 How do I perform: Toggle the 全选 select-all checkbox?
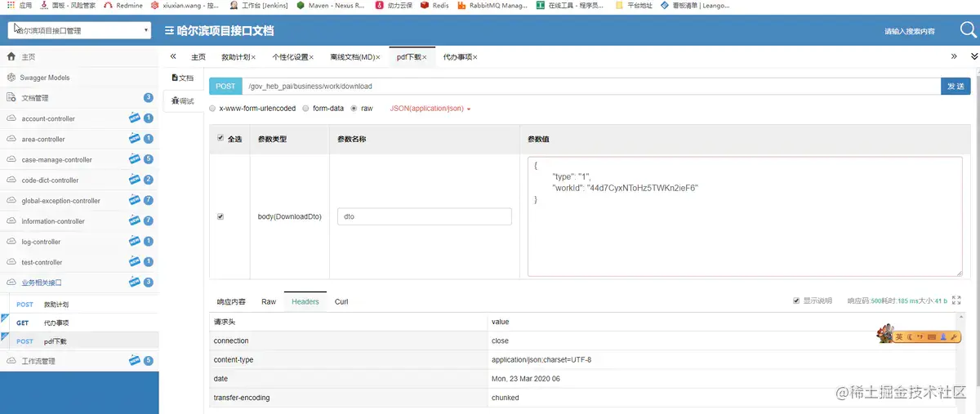point(220,139)
